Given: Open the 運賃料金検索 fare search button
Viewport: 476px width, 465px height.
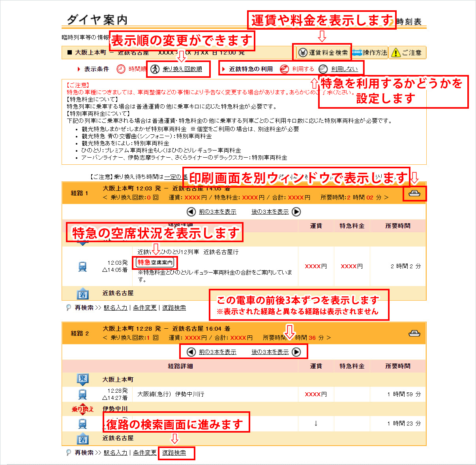Looking at the screenshot, I should (323, 53).
